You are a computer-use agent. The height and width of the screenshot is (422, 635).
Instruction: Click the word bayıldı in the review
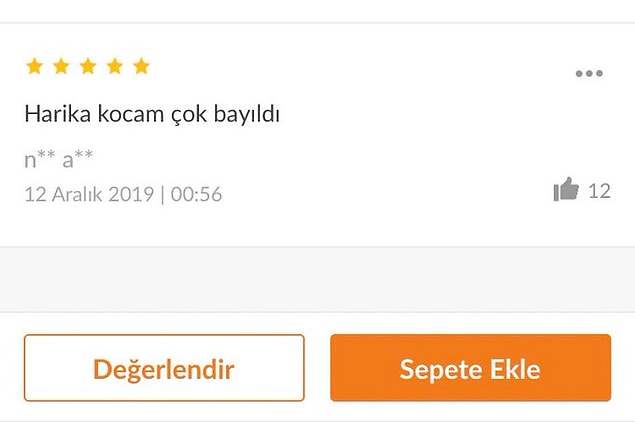pyautogui.click(x=247, y=114)
